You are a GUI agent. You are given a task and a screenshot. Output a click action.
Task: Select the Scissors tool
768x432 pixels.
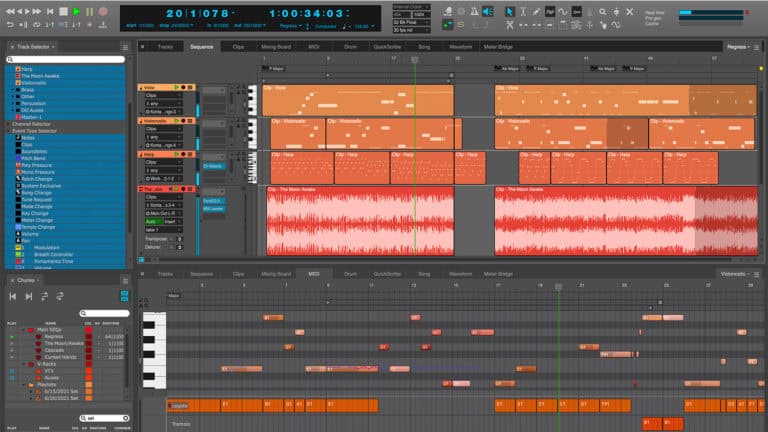point(510,24)
